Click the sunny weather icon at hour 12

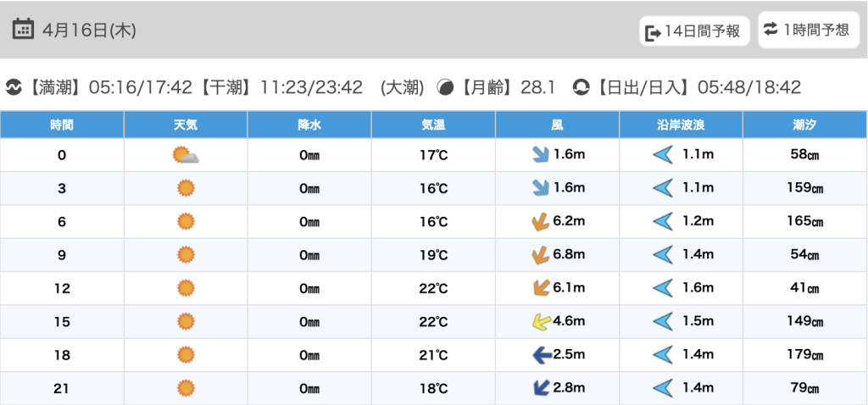[x=186, y=288]
